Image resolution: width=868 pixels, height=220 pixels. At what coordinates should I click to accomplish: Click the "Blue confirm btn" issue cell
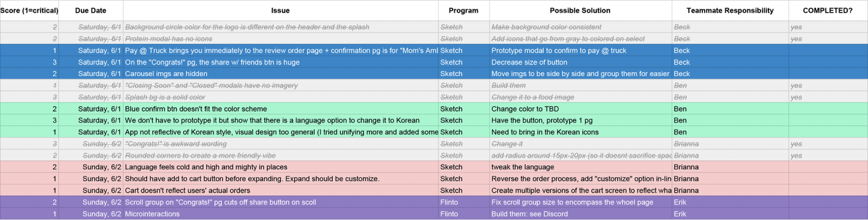(x=281, y=109)
